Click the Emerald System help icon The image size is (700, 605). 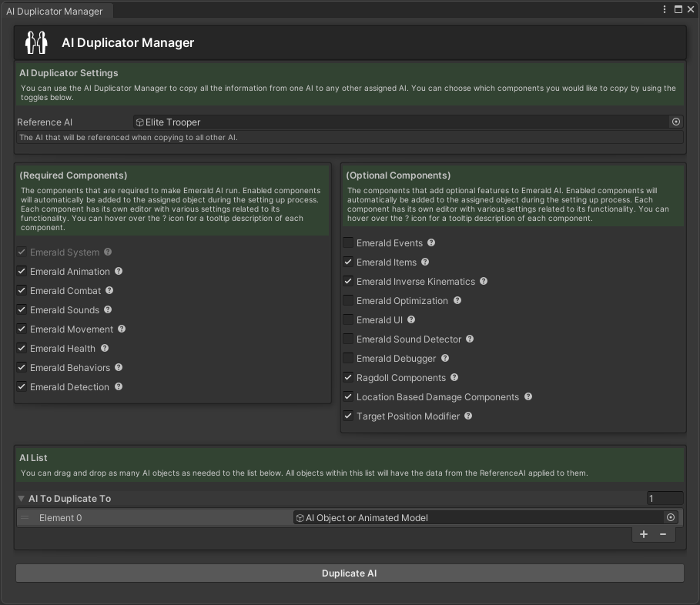[x=108, y=252]
